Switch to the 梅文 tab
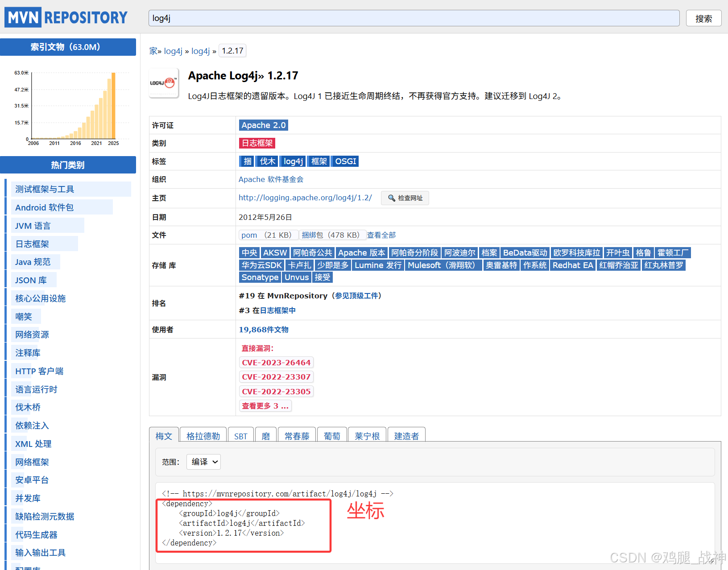Image resolution: width=728 pixels, height=570 pixels. click(164, 436)
